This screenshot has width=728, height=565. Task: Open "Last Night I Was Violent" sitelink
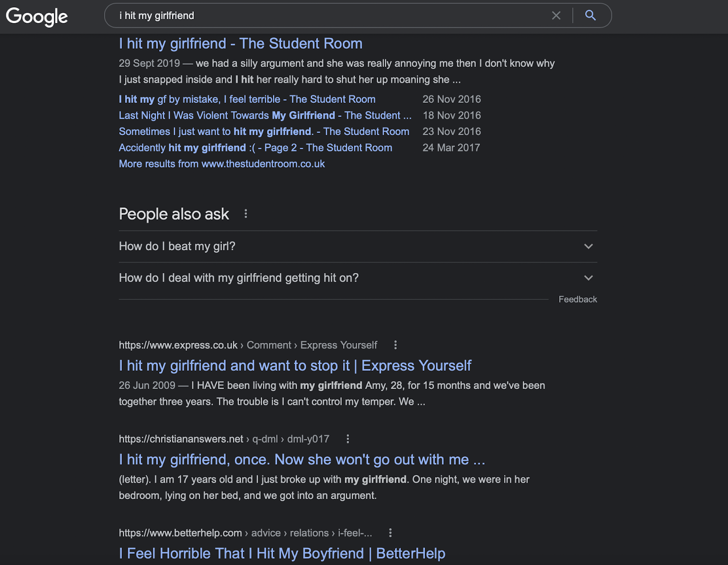tap(265, 116)
